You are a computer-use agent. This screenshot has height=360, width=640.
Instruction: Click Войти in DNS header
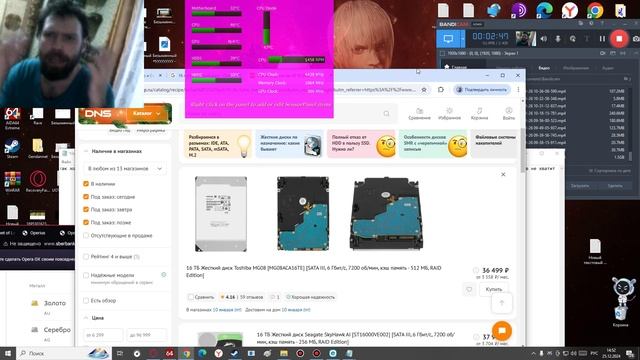point(509,114)
